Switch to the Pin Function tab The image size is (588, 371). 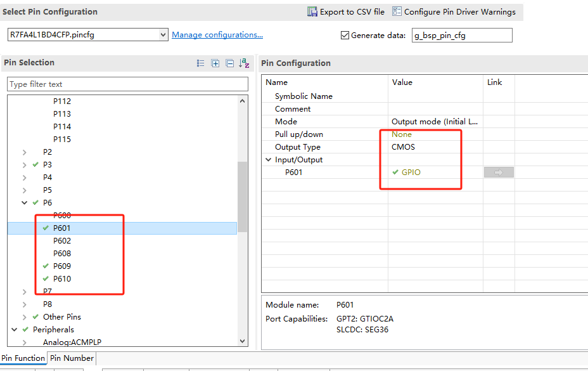pos(23,358)
